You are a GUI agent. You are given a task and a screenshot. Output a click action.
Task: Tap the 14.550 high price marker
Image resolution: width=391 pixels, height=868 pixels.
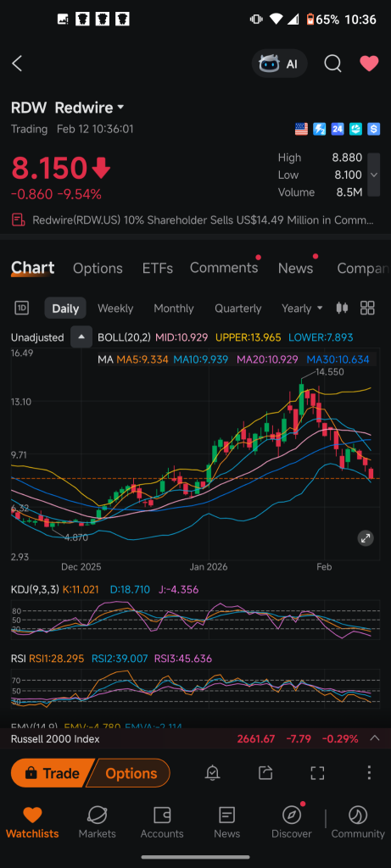point(330,372)
